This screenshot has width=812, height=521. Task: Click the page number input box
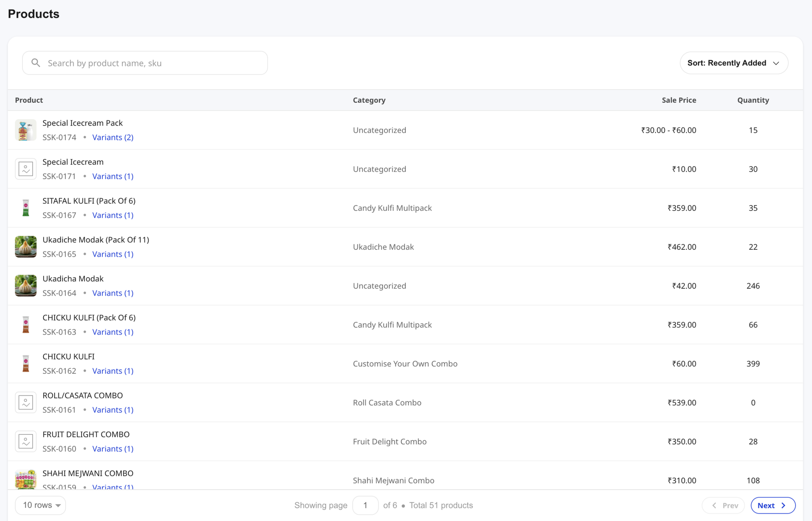(x=365, y=505)
